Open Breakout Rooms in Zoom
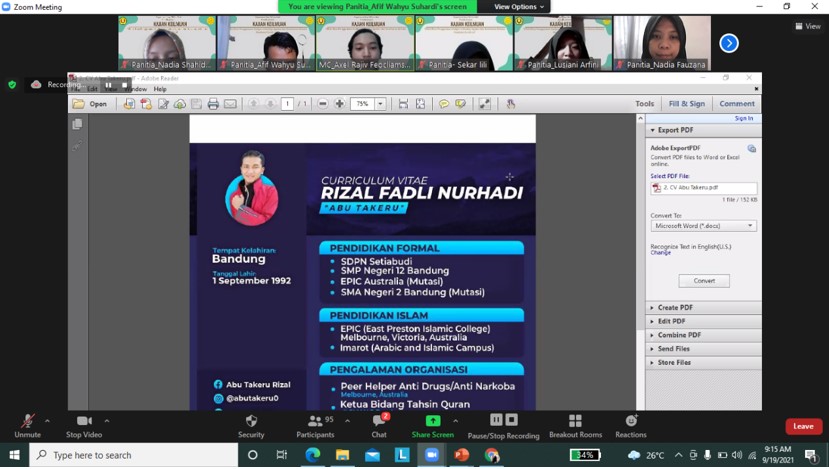 [575, 426]
